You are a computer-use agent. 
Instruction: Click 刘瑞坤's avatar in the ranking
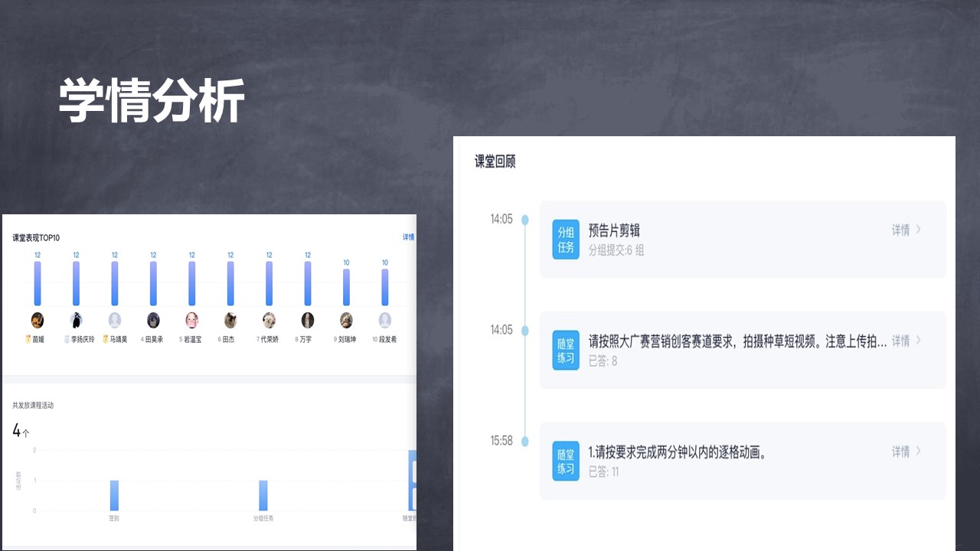tap(346, 320)
